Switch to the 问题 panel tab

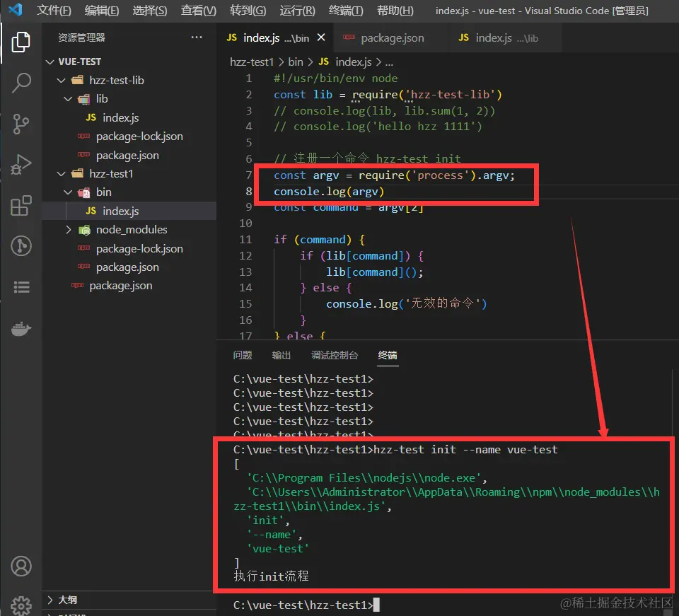(x=243, y=355)
